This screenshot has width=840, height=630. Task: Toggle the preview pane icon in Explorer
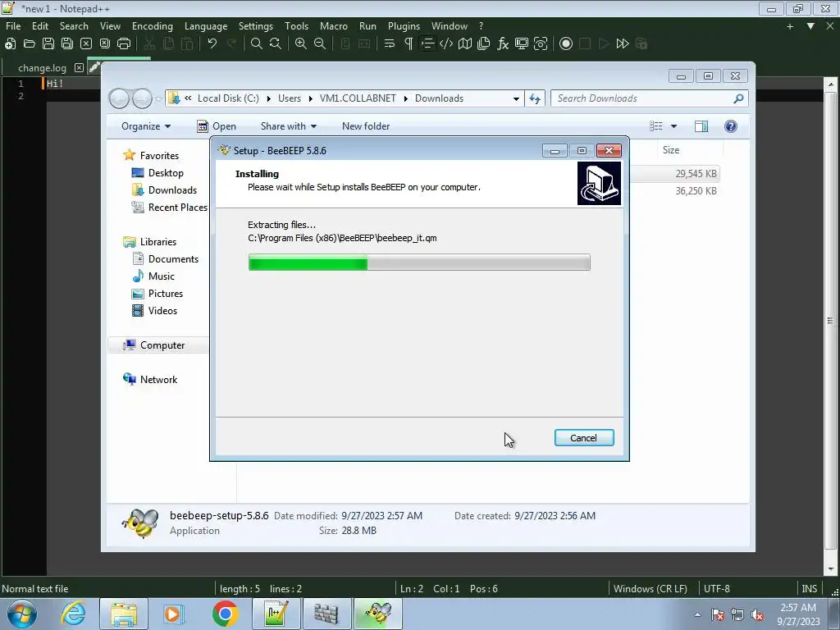[701, 126]
